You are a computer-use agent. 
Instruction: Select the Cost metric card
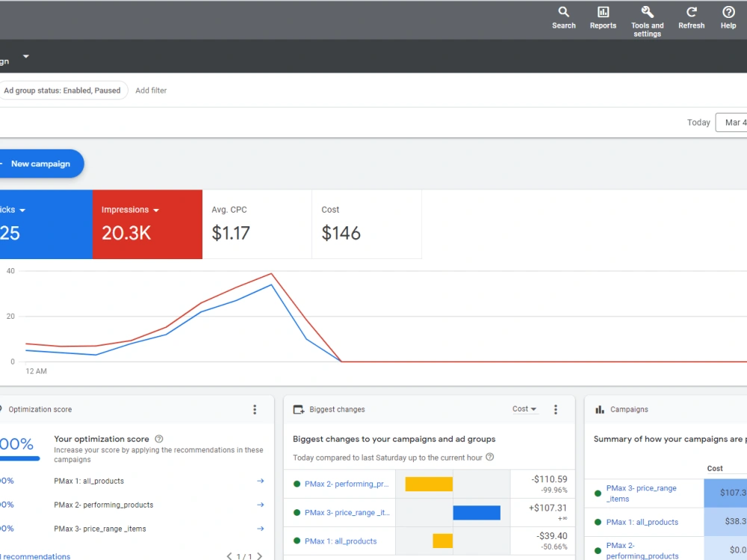pos(367,224)
